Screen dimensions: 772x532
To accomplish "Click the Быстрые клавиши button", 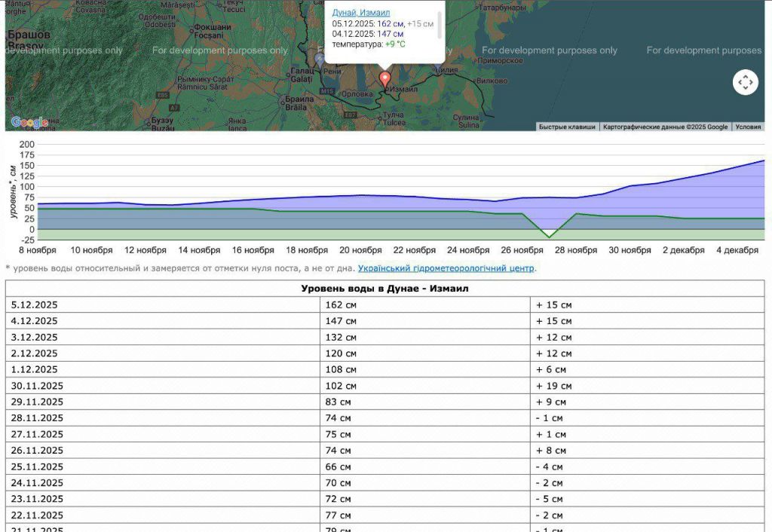I will pyautogui.click(x=567, y=127).
